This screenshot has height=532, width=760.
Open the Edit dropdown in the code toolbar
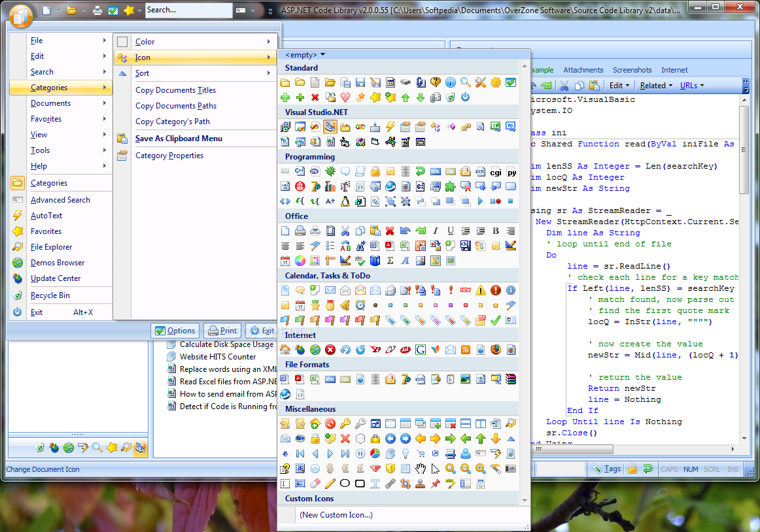(619, 85)
